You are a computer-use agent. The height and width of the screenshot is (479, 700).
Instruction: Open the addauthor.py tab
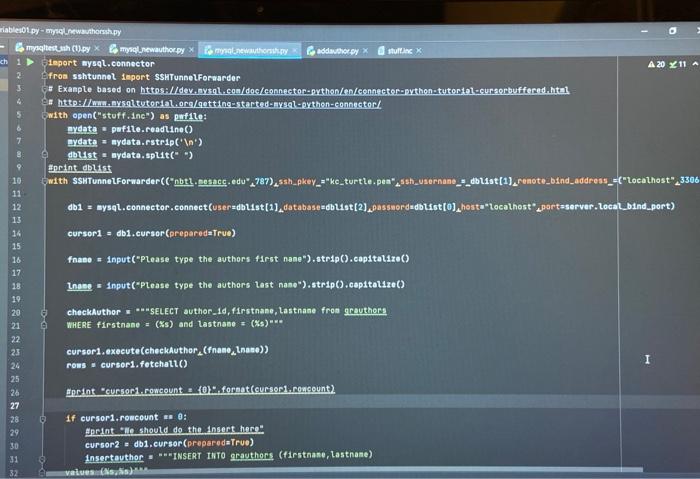point(337,51)
